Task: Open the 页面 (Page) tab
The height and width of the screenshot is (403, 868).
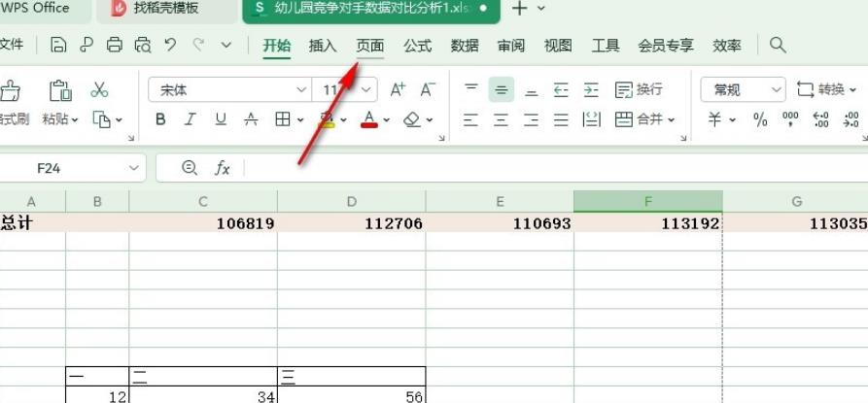Action: coord(370,46)
